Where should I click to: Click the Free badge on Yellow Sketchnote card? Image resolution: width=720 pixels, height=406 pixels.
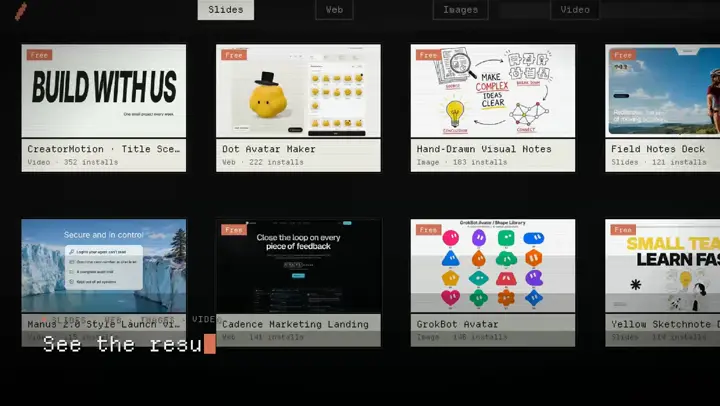click(623, 230)
